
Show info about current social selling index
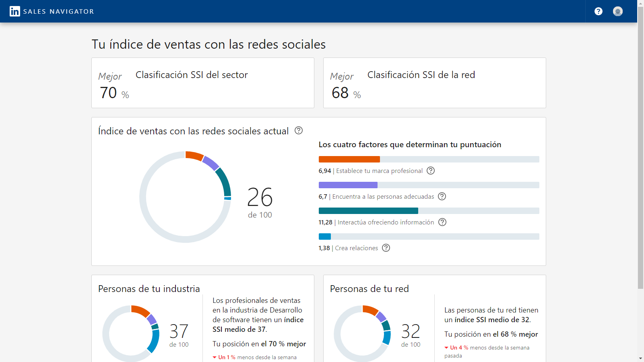[299, 130]
